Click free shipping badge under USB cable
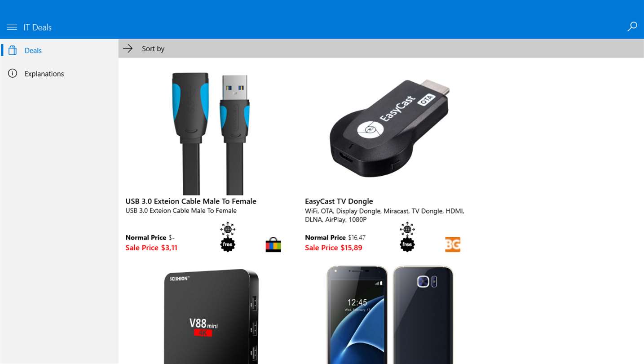This screenshot has width=644, height=364. click(228, 237)
